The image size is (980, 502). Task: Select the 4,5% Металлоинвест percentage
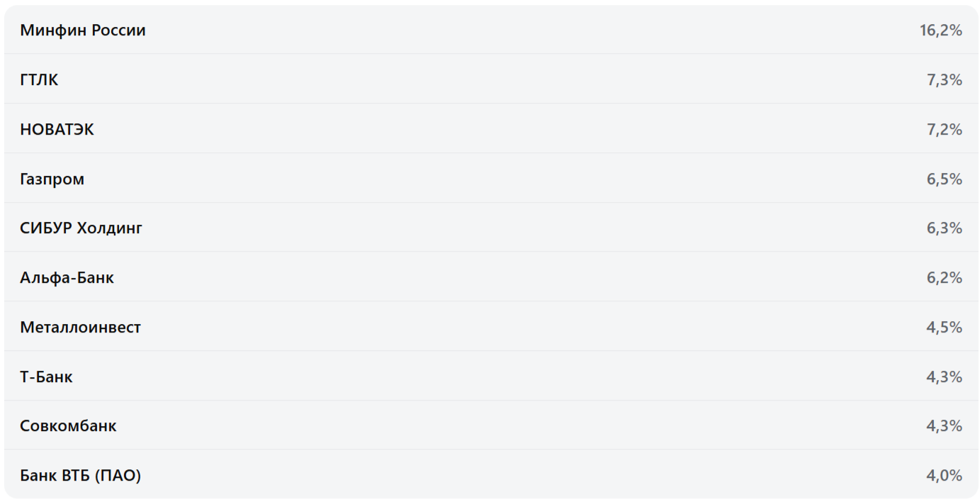[x=944, y=328]
